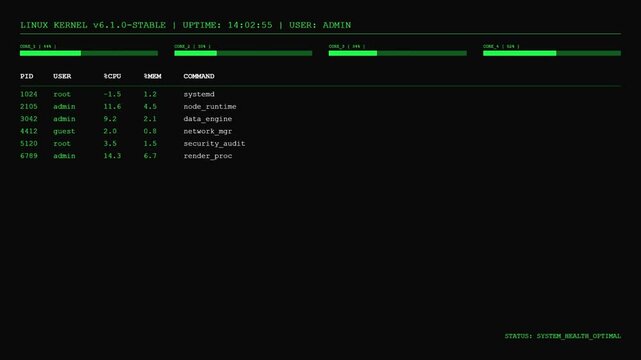Screen dimensions: 641x360
Task: Click user "root" in the systemd row
Action: coord(62,94)
